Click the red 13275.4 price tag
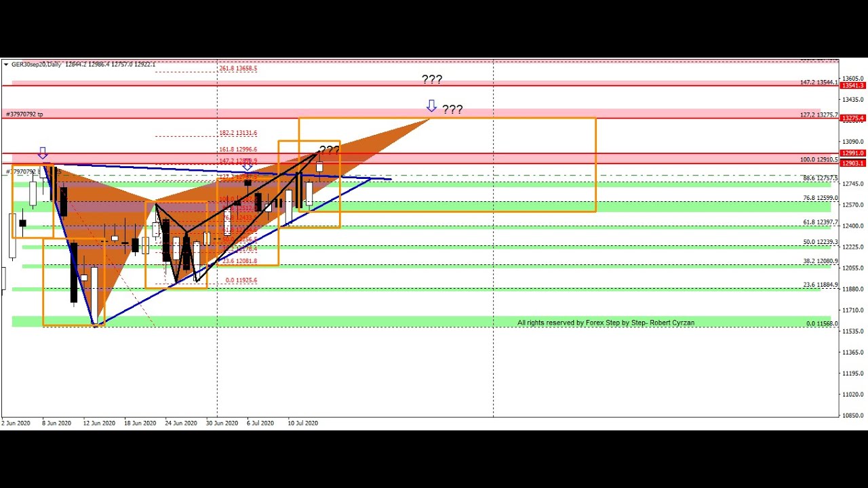 coord(853,119)
